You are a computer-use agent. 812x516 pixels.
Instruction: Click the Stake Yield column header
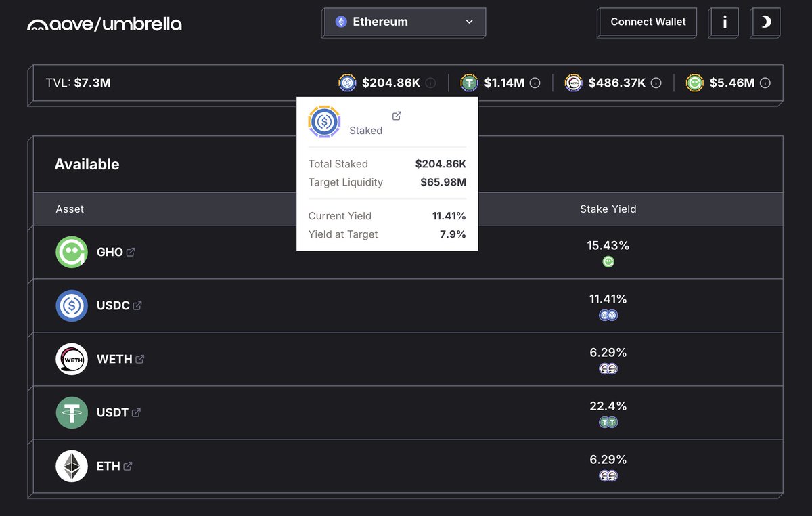coord(608,209)
